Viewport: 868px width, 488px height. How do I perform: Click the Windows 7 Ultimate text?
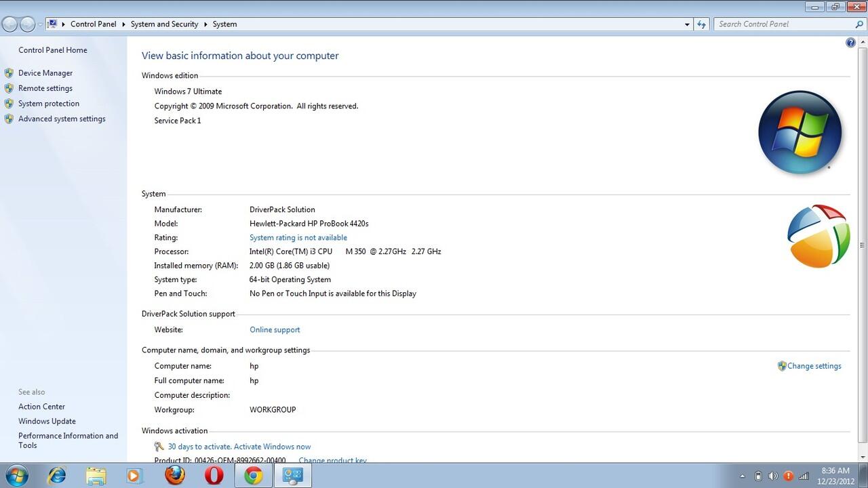pos(188,91)
